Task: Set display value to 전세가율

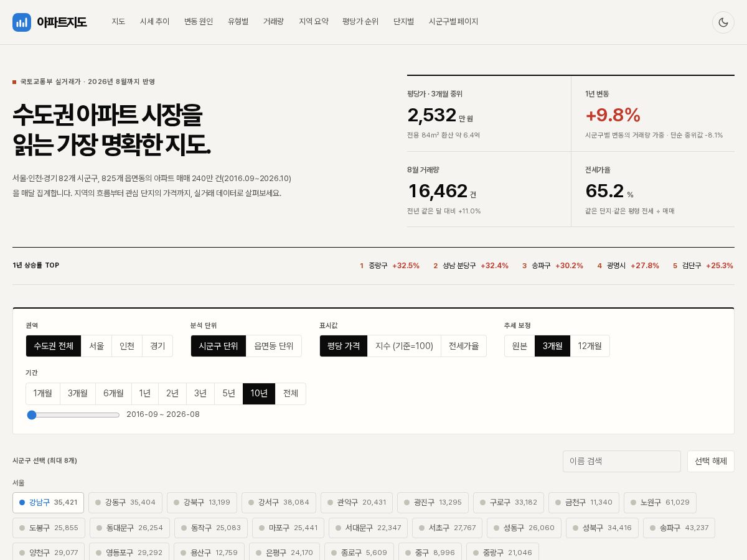Action: click(464, 346)
